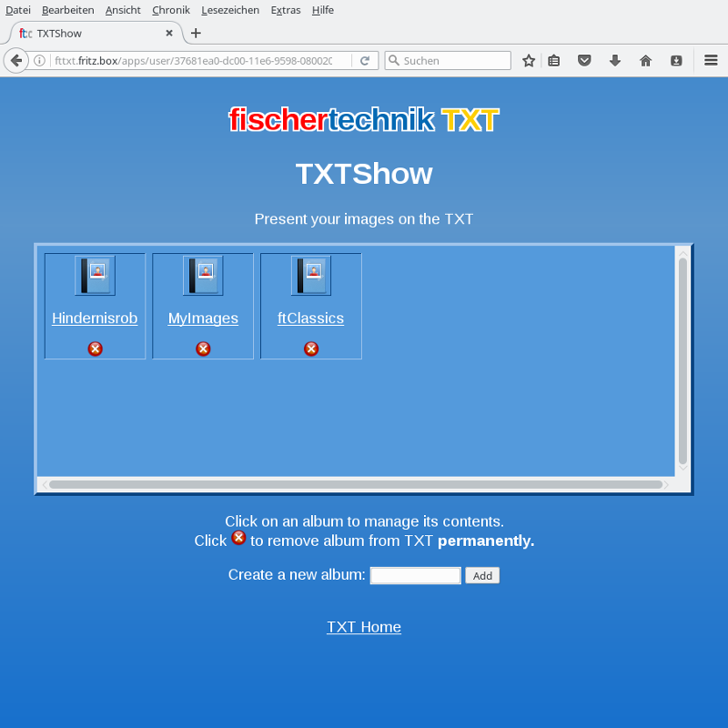Image resolution: width=728 pixels, height=728 pixels.
Task: Follow the TXT Home link
Action: click(364, 627)
